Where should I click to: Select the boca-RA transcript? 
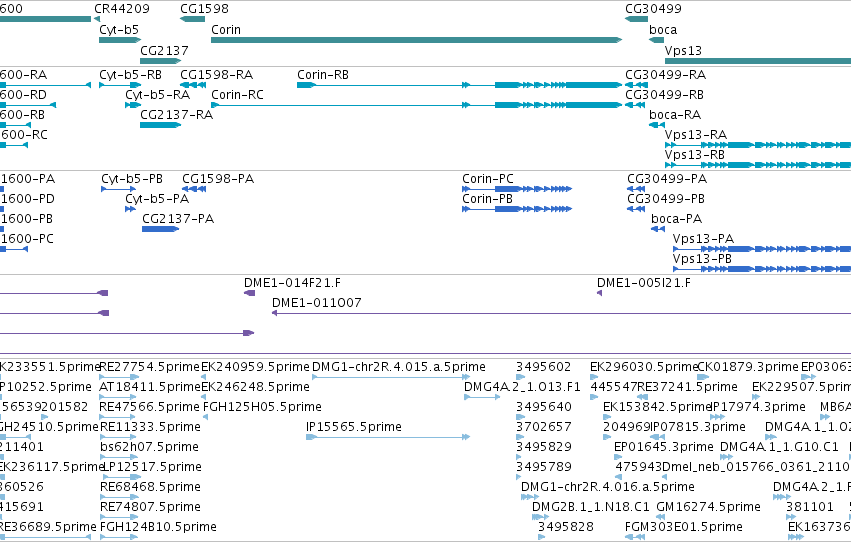(x=657, y=125)
